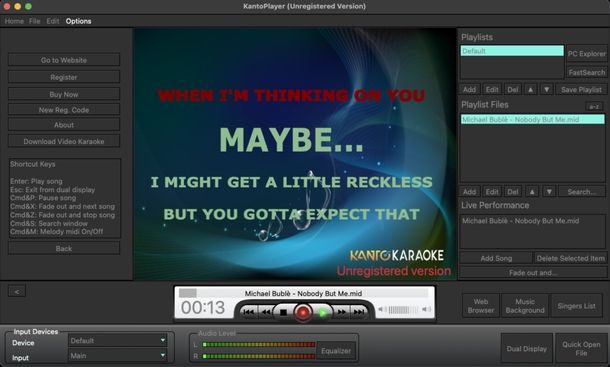Click the Go to Website button

[64, 60]
